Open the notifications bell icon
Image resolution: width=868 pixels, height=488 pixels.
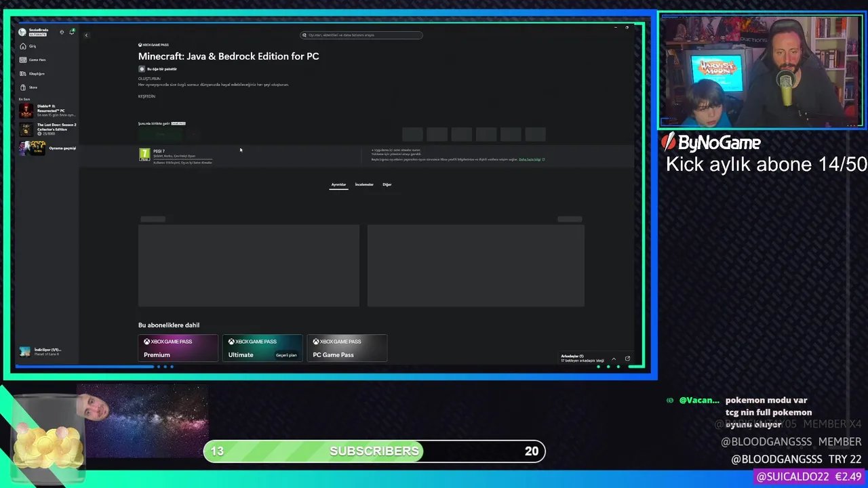pyautogui.click(x=72, y=32)
